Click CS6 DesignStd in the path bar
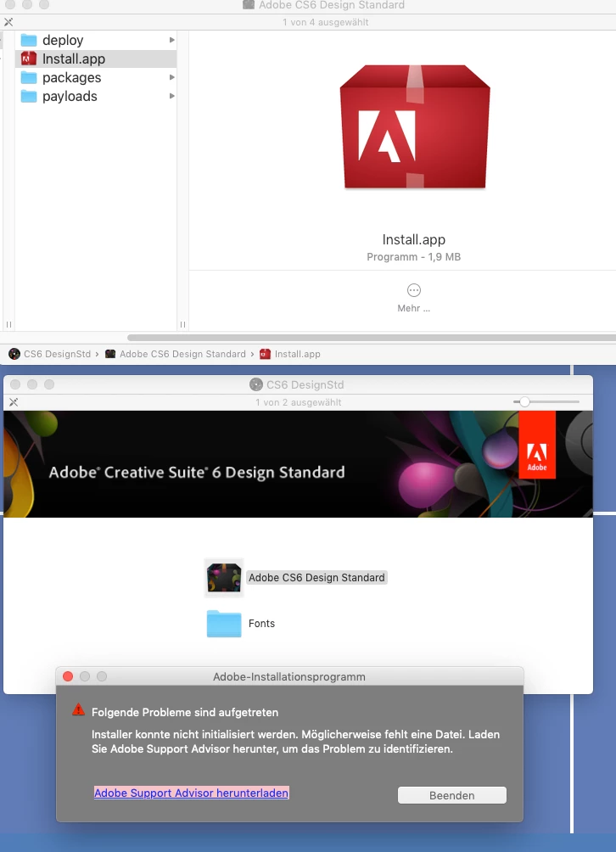616x852 pixels. click(x=57, y=354)
